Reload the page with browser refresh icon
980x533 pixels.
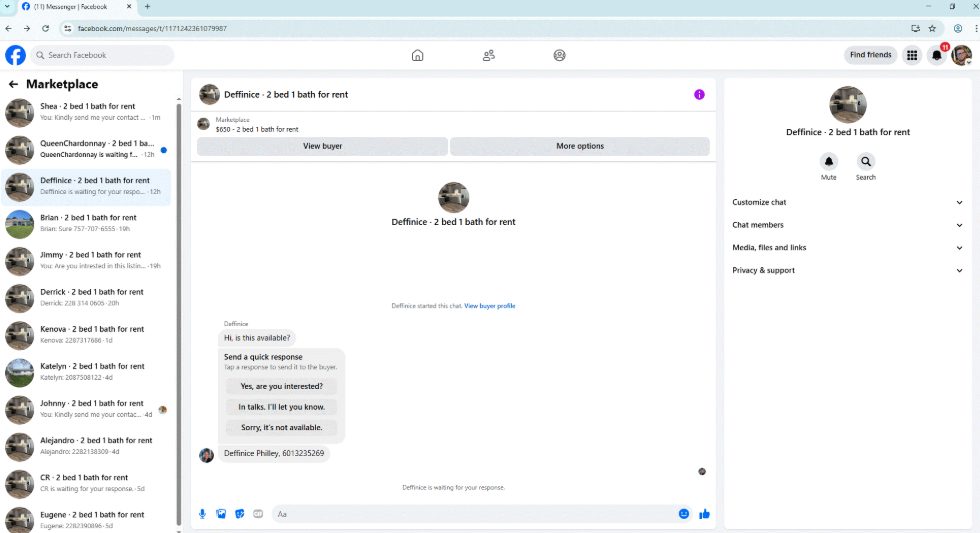46,28
